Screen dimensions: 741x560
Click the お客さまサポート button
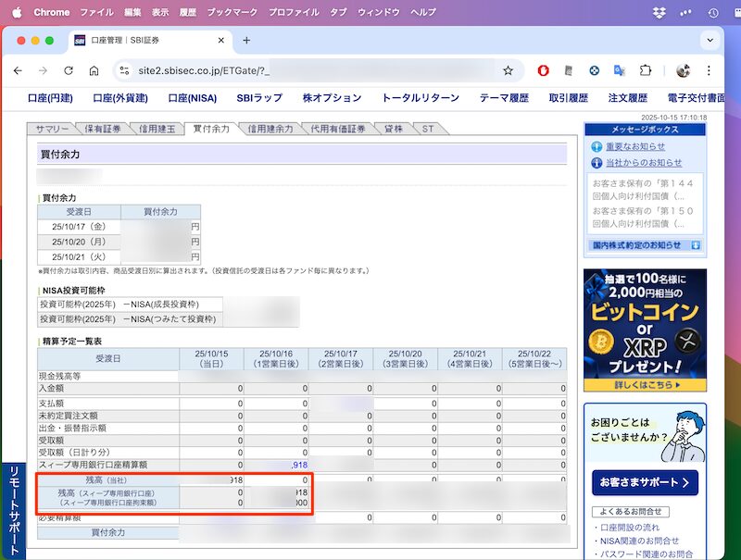pyautogui.click(x=645, y=482)
